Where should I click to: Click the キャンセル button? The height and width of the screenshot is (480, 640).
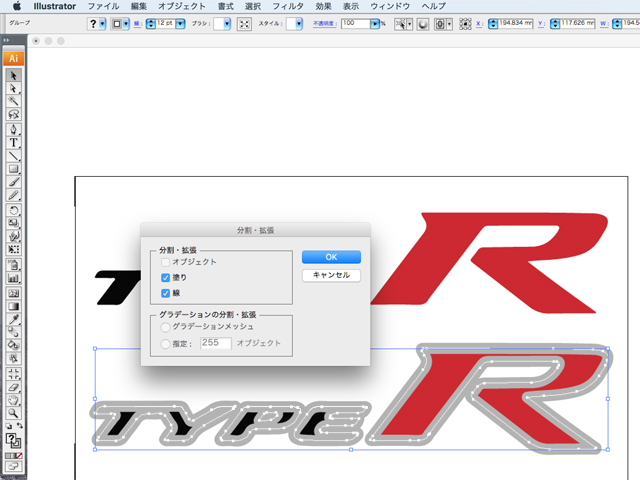click(331, 276)
